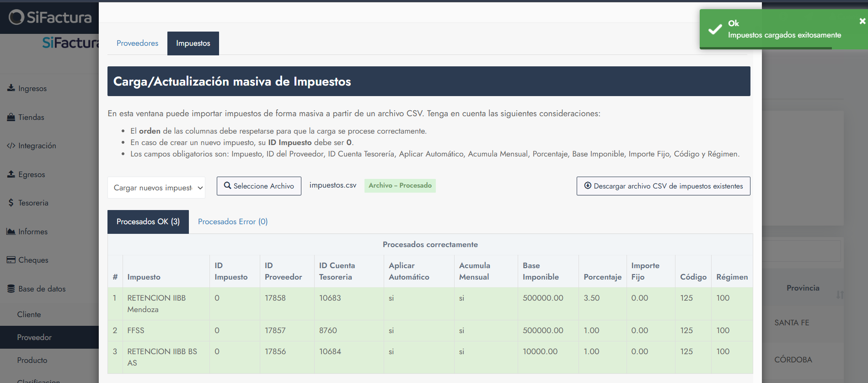Screen dimensions: 868x383
Task: Open the Cliente submenu item
Action: point(29,314)
